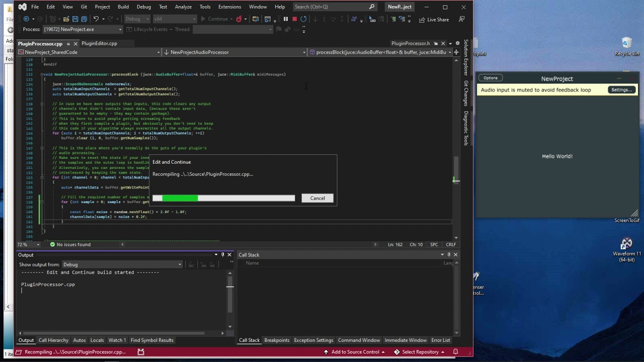Click the Hot Reload flame icon

tap(239, 19)
